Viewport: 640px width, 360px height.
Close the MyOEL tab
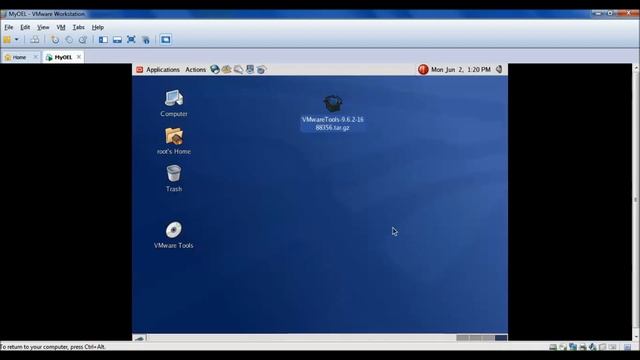(79, 57)
